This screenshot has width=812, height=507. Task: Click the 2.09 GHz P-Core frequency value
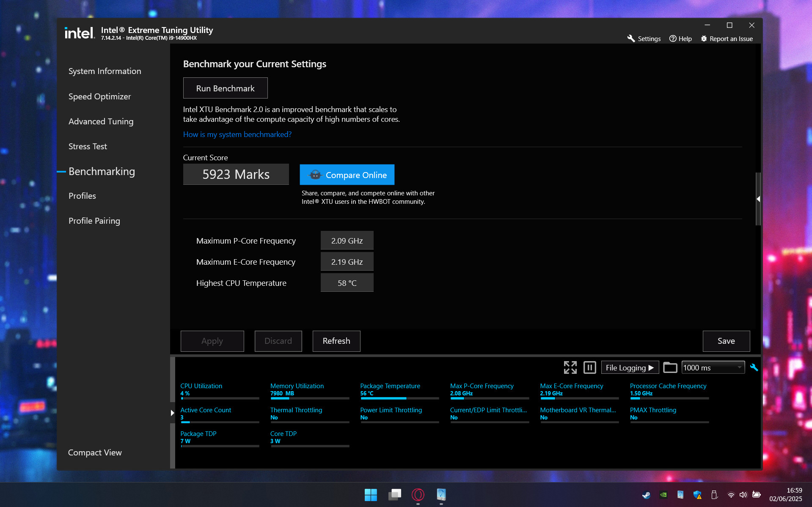click(x=347, y=240)
